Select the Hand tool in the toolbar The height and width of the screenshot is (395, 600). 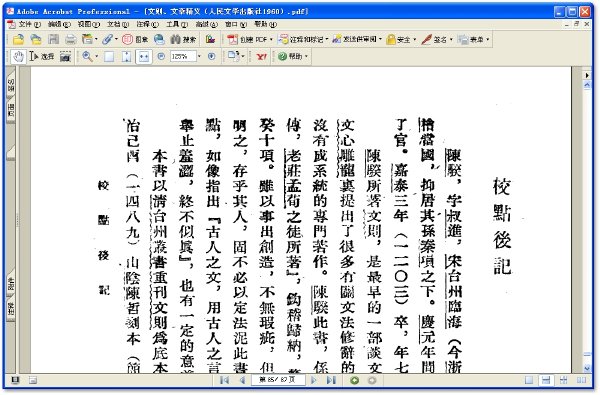(x=18, y=57)
